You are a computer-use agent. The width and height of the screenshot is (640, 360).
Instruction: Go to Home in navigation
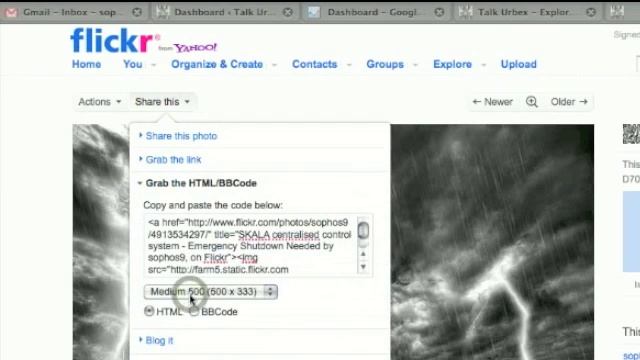87,64
